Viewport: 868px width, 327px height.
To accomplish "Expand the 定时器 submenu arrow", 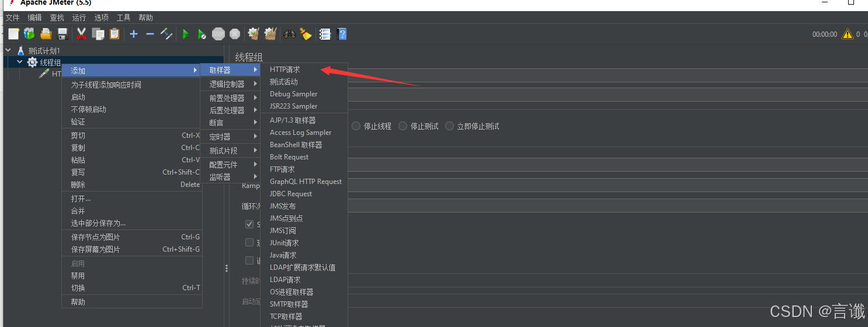I will pos(255,137).
